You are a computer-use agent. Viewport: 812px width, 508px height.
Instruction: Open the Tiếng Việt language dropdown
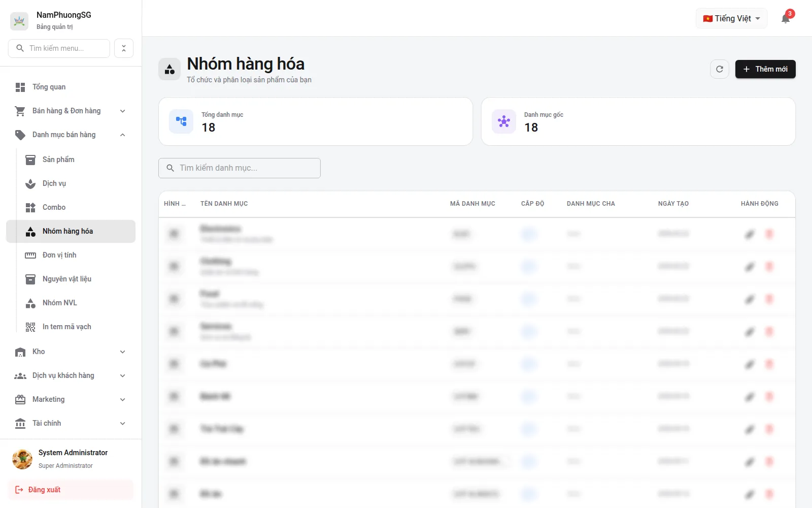click(x=731, y=18)
